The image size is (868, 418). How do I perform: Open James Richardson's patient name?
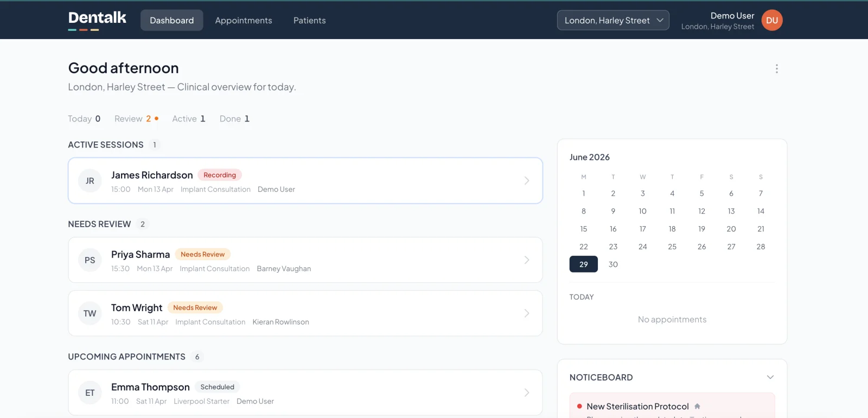point(152,175)
